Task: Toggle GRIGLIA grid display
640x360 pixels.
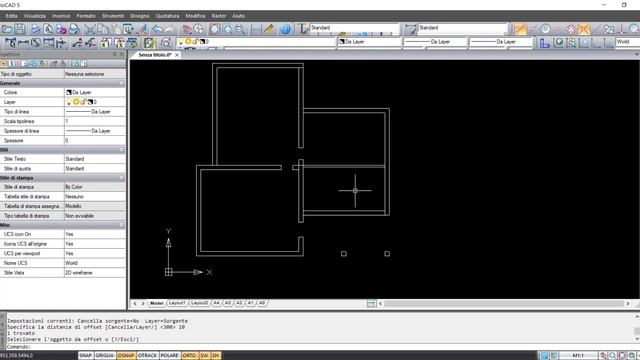Action: [104, 356]
